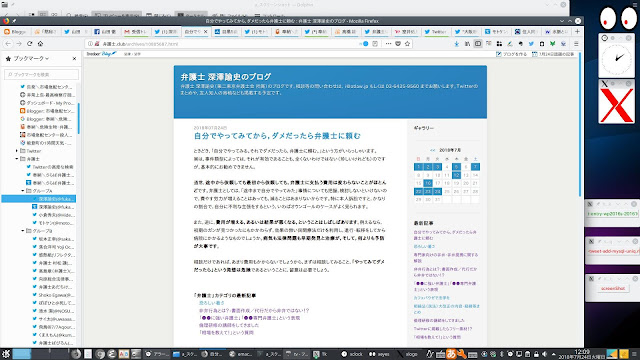
Task: Go to the Firefox home page icon
Action: [x=40, y=44]
